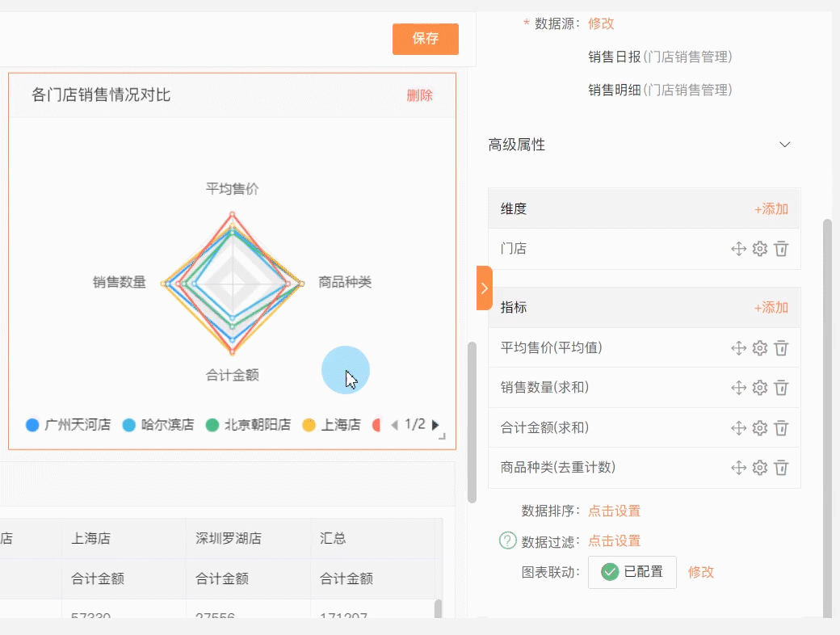Click 删除 to delete the chart
The height and width of the screenshot is (635, 840).
[x=420, y=95]
